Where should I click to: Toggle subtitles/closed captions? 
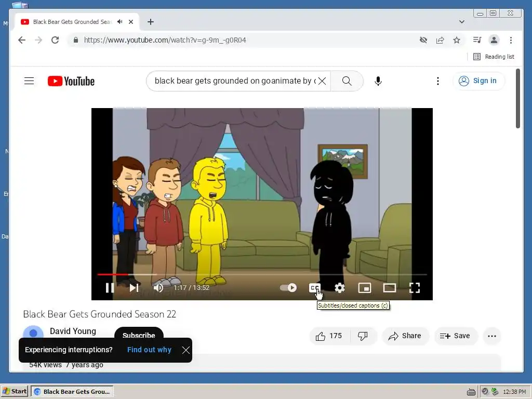pos(314,288)
